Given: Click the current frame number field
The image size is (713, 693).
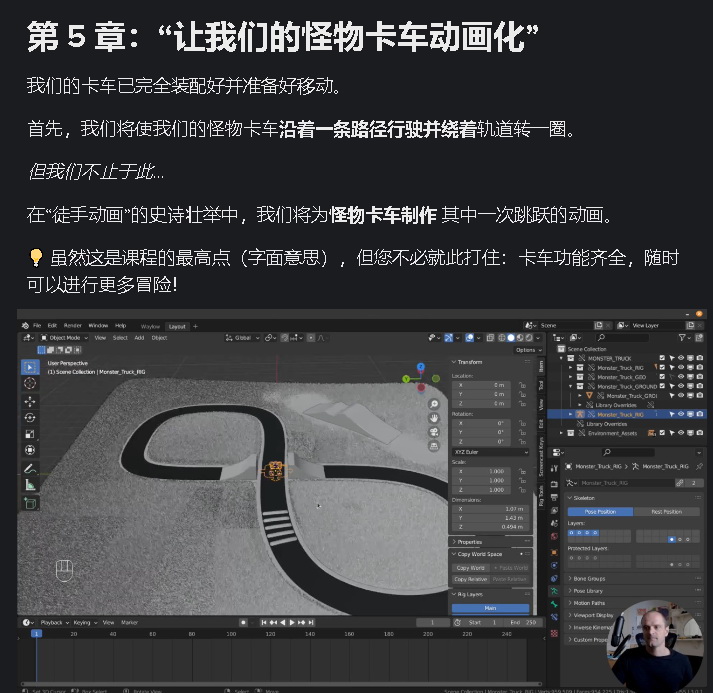Looking at the screenshot, I should pos(432,622).
